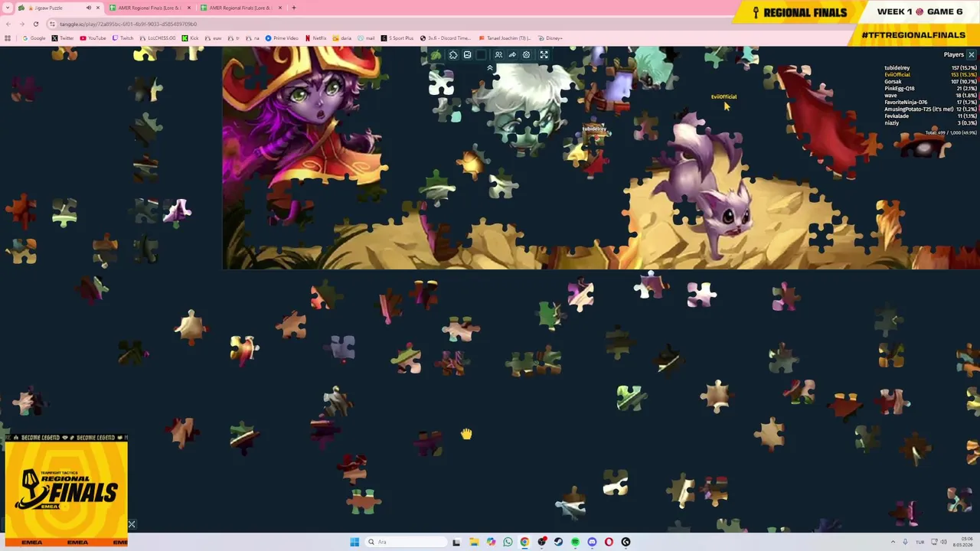
Task: Click the share arrow icon in toolbar
Action: pyautogui.click(x=512, y=55)
